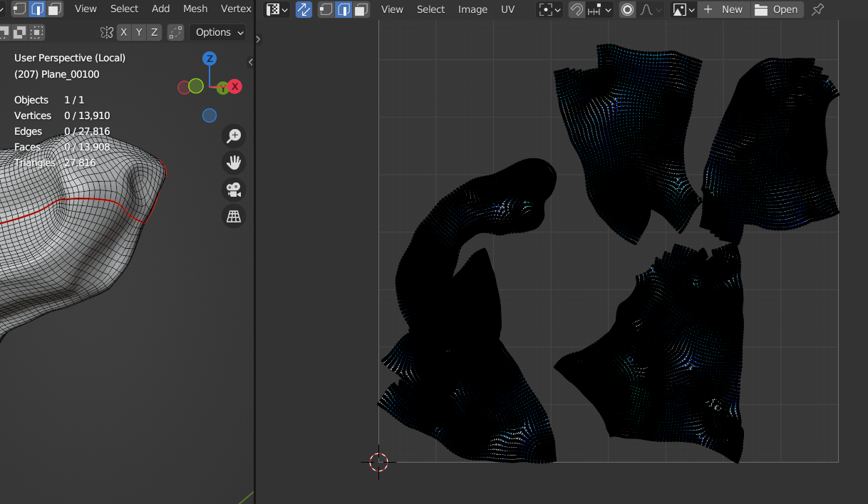Image resolution: width=868 pixels, height=504 pixels.
Task: Click the zoom view magnifier icon
Action: tap(234, 136)
